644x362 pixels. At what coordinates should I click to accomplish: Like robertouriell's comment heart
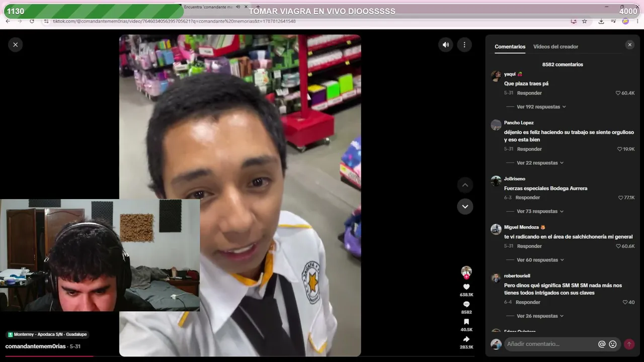coord(625,303)
